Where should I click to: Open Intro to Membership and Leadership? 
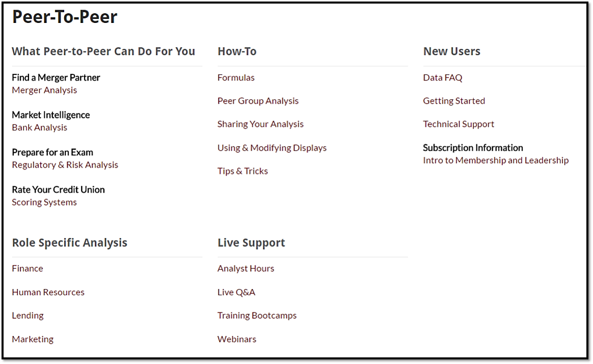coord(496,160)
